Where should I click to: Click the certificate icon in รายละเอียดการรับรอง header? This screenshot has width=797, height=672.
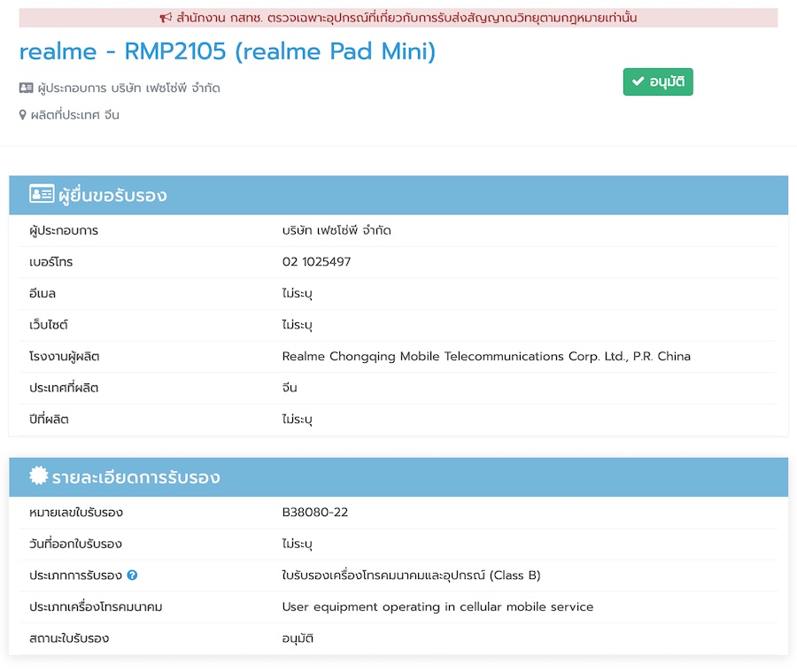point(39,476)
